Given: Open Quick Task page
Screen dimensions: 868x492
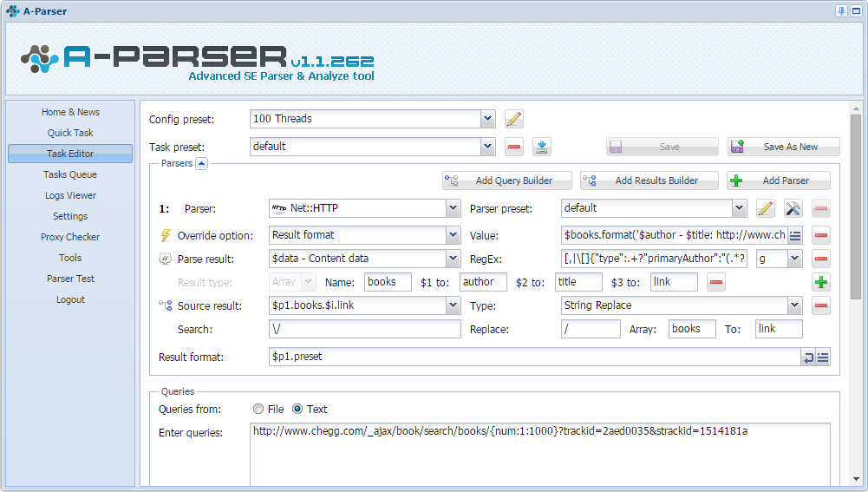Looking at the screenshot, I should [x=70, y=133].
